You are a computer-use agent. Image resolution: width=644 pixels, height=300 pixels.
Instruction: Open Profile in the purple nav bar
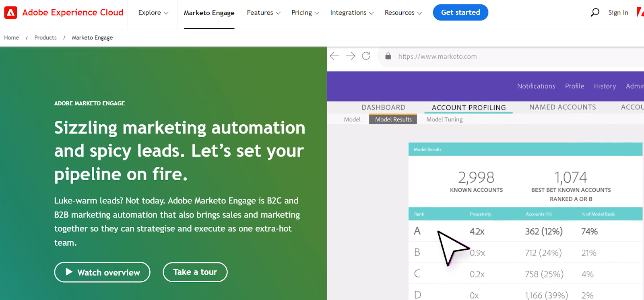[x=574, y=86]
